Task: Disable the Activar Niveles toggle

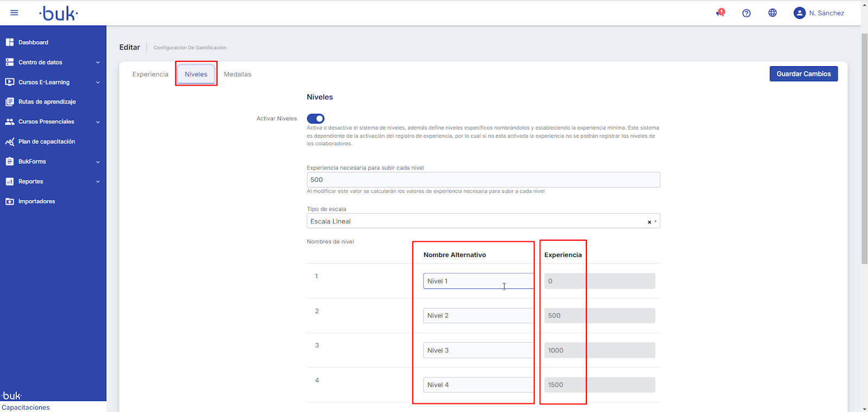Action: [x=316, y=119]
